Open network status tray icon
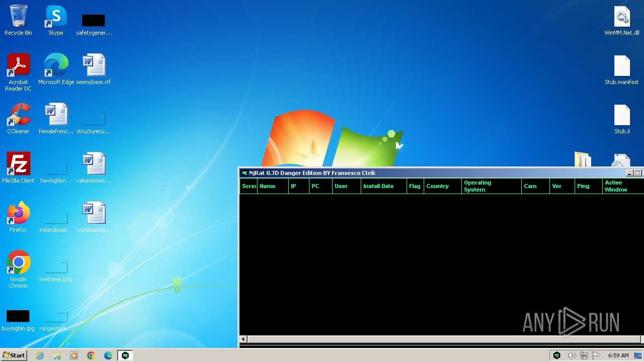Screen dimensions: 644x362 584,355
